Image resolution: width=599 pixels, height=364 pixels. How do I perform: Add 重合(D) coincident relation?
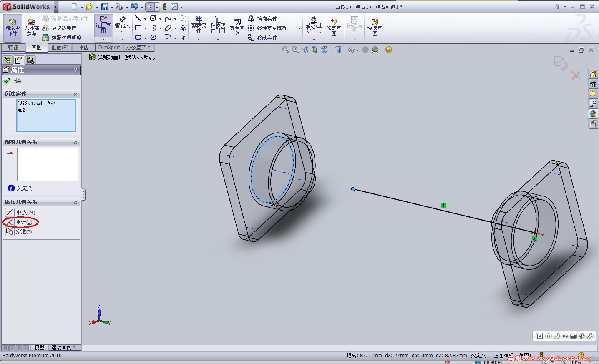[x=19, y=222]
